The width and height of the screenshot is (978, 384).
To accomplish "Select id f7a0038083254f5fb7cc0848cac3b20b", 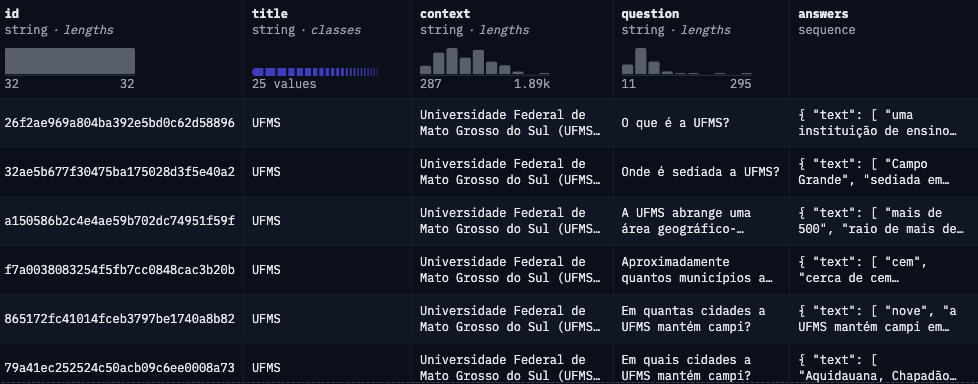I will tap(120, 270).
